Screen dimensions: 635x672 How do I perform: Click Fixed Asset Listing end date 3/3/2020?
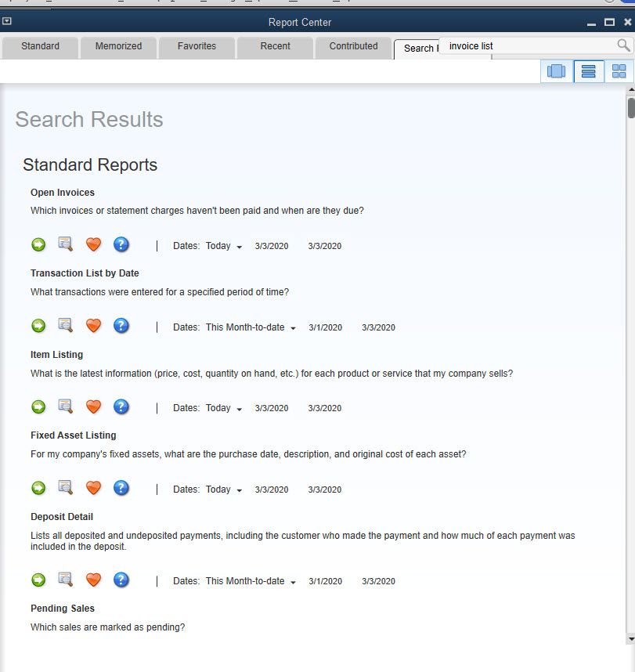click(x=325, y=490)
